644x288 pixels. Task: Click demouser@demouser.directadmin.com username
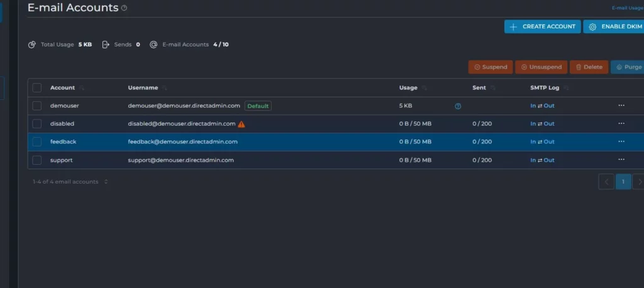(x=184, y=106)
